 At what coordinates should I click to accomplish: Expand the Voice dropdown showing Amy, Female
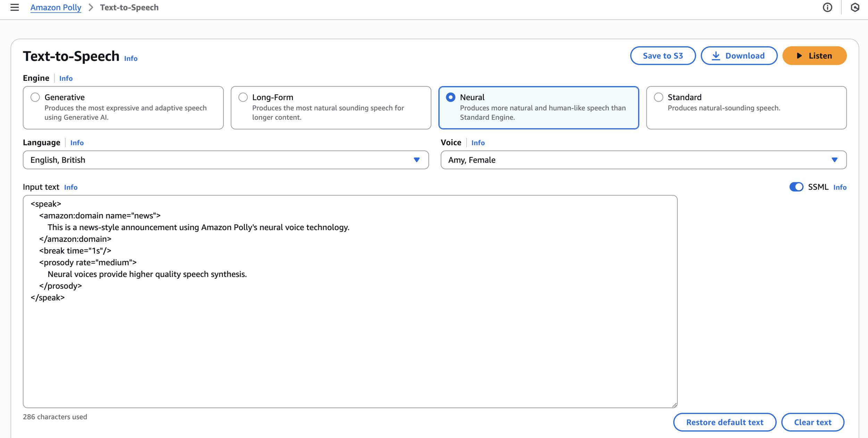(x=643, y=160)
